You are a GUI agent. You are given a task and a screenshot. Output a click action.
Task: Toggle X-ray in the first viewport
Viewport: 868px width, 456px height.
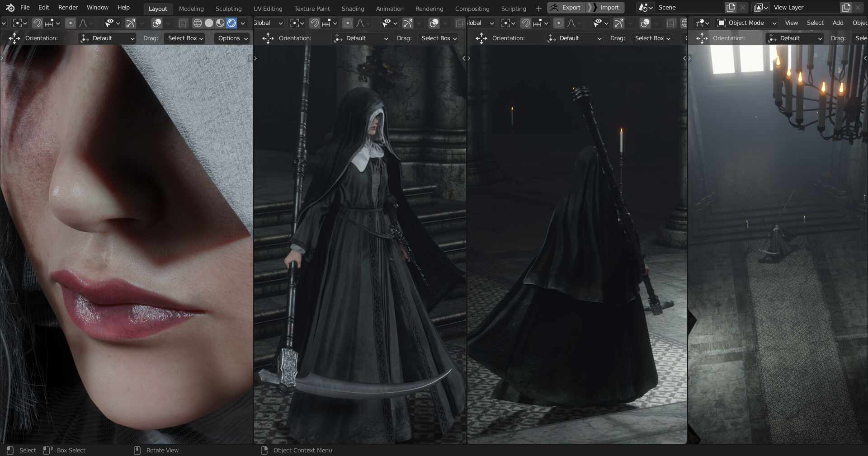[x=183, y=23]
